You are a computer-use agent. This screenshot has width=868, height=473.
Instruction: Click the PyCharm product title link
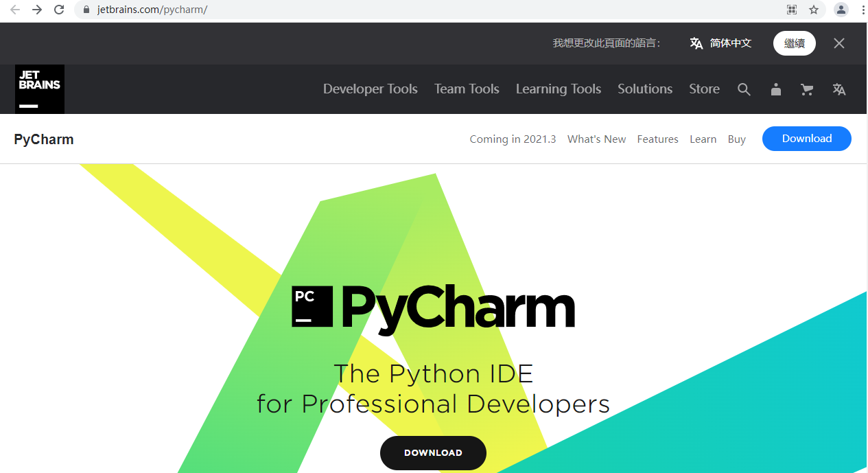(x=44, y=139)
